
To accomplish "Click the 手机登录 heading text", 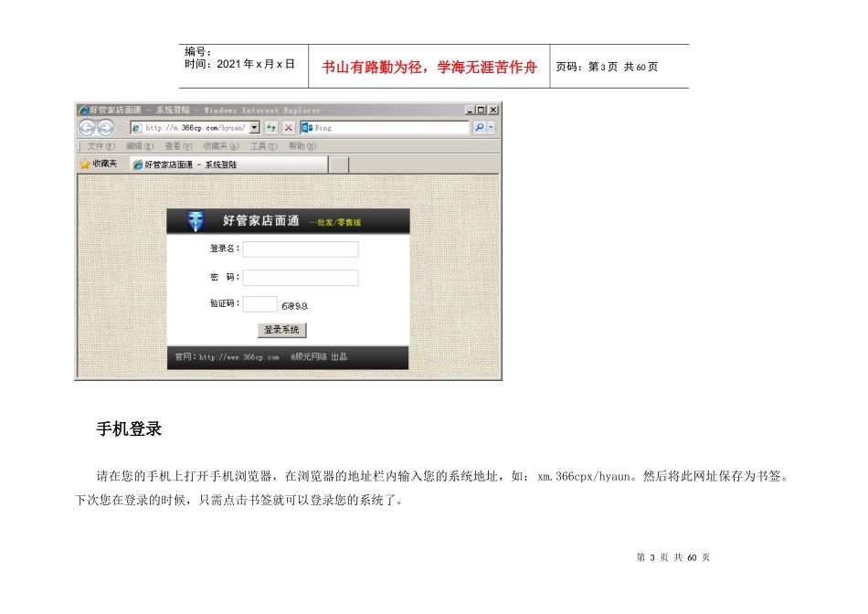I will click(x=129, y=429).
